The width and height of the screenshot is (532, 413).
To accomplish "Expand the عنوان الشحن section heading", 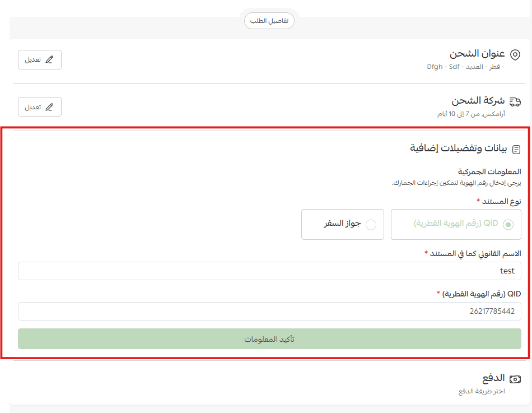I will 477,54.
